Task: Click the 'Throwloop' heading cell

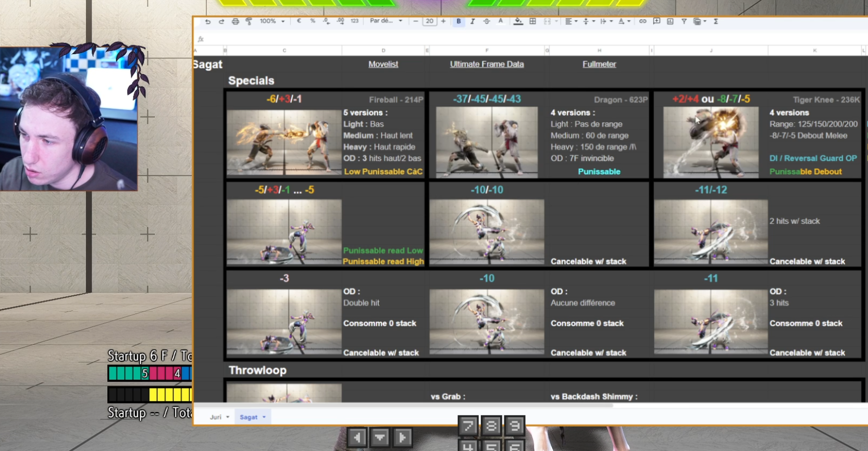Action: coord(257,370)
